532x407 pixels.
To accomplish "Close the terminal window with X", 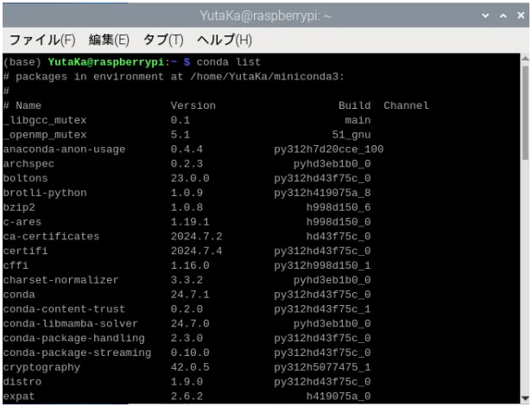I will tap(521, 16).
